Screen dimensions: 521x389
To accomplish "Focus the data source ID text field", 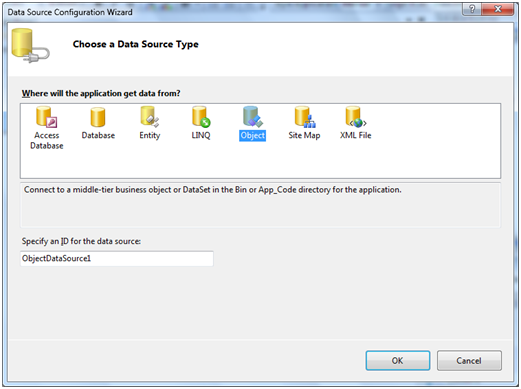I will (x=117, y=259).
